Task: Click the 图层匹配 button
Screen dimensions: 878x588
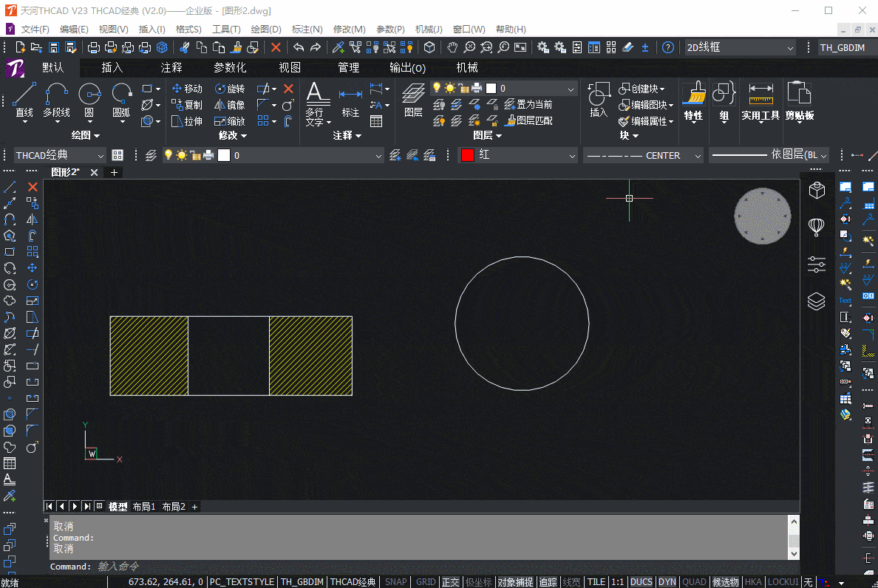Action: pos(534,120)
